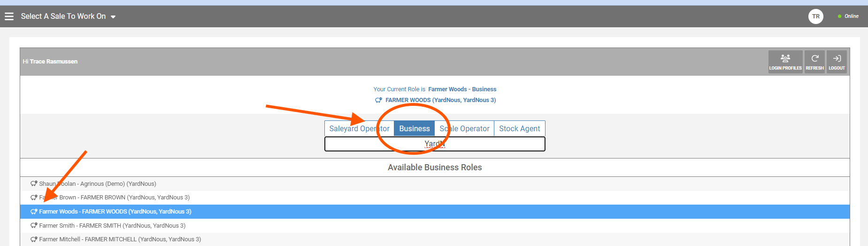
Task: Choose Farmer Smith - FARMER SMITH role
Action: click(435, 226)
